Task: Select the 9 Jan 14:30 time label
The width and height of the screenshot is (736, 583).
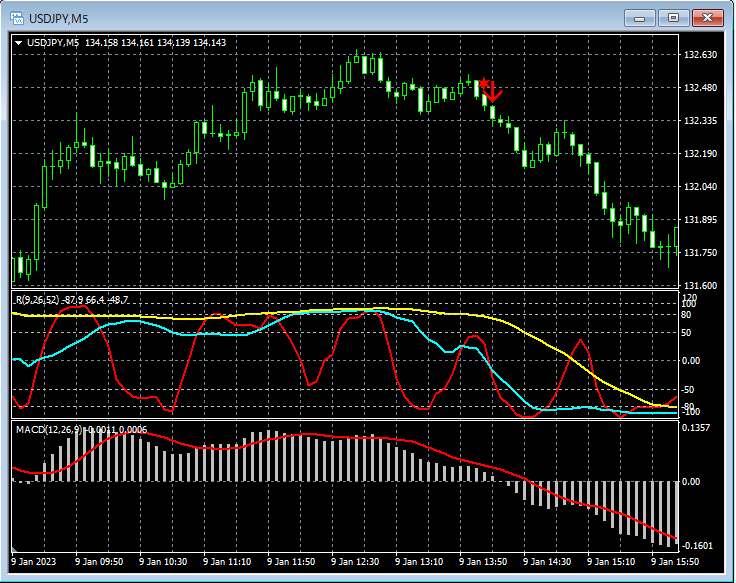Action: (x=546, y=563)
